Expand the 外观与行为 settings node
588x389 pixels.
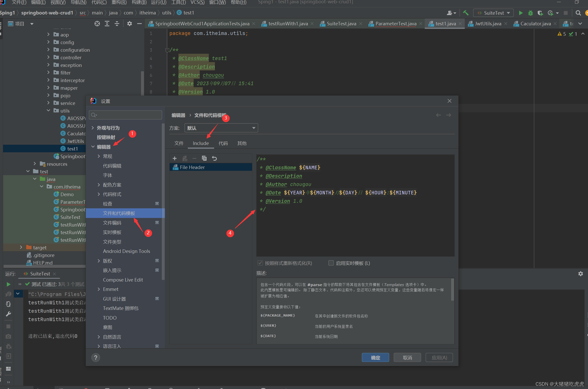(93, 128)
